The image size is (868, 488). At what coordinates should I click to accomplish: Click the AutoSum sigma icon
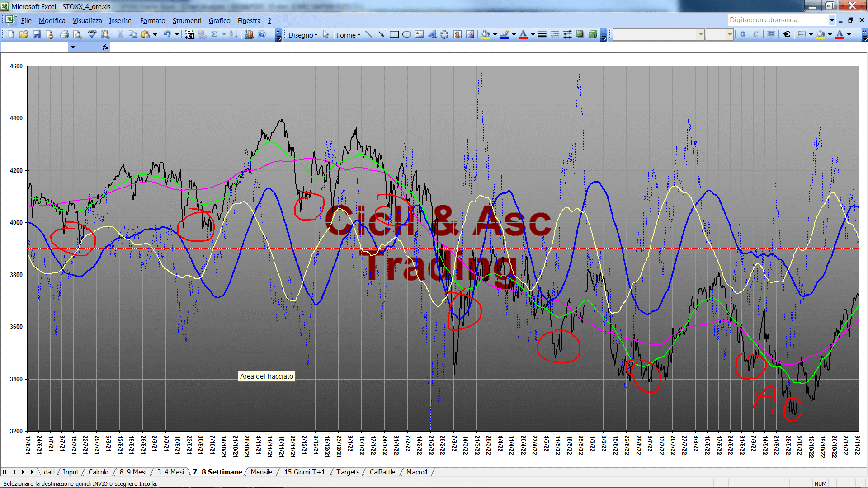click(x=214, y=35)
